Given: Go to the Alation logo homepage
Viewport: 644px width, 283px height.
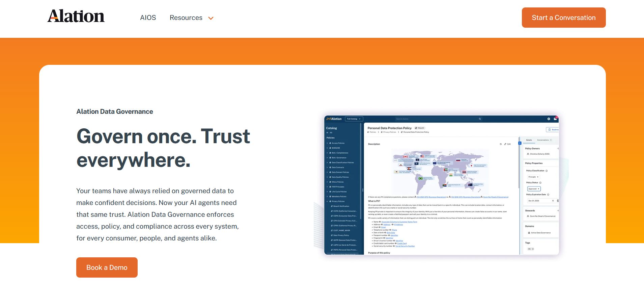Looking at the screenshot, I should [76, 16].
